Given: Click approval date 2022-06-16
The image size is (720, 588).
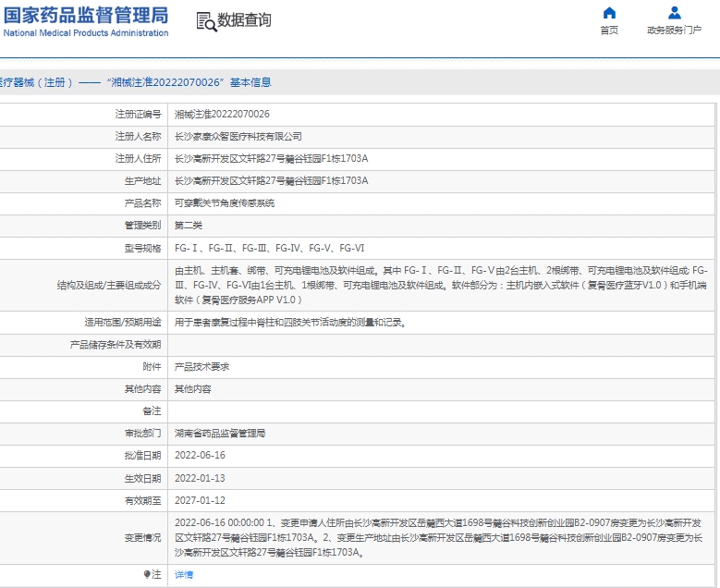Looking at the screenshot, I should (x=200, y=455).
